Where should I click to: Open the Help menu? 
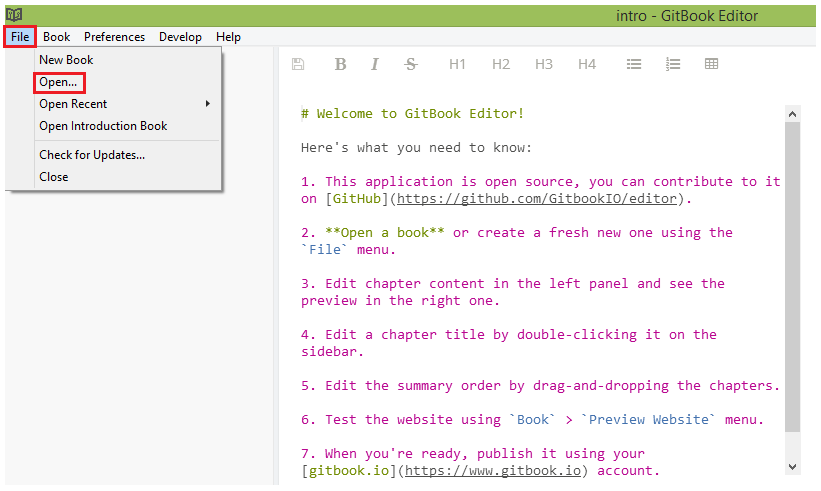click(228, 37)
